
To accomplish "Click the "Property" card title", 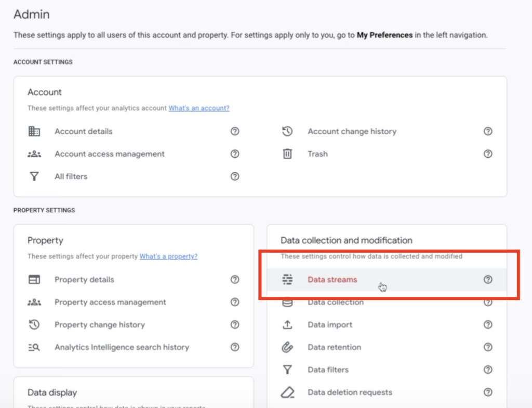I will 46,240.
